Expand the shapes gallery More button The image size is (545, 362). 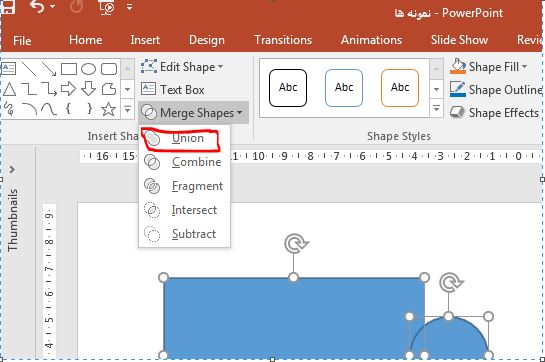click(128, 109)
